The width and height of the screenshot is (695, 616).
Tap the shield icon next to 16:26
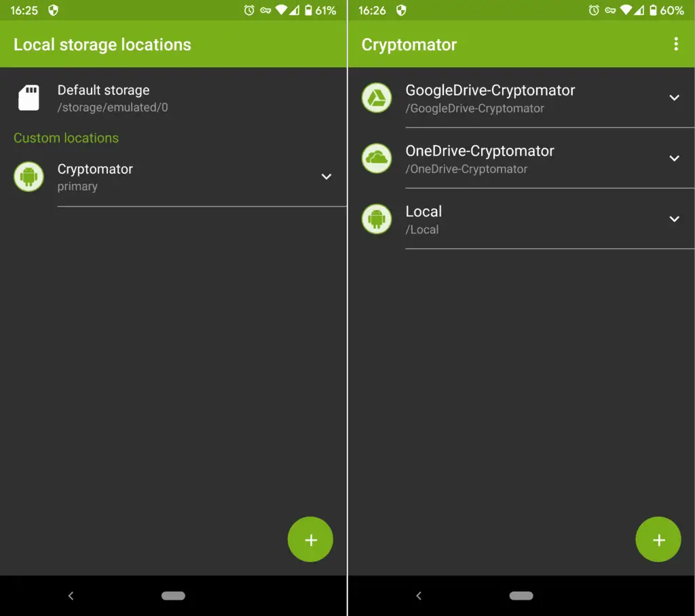pos(401,10)
